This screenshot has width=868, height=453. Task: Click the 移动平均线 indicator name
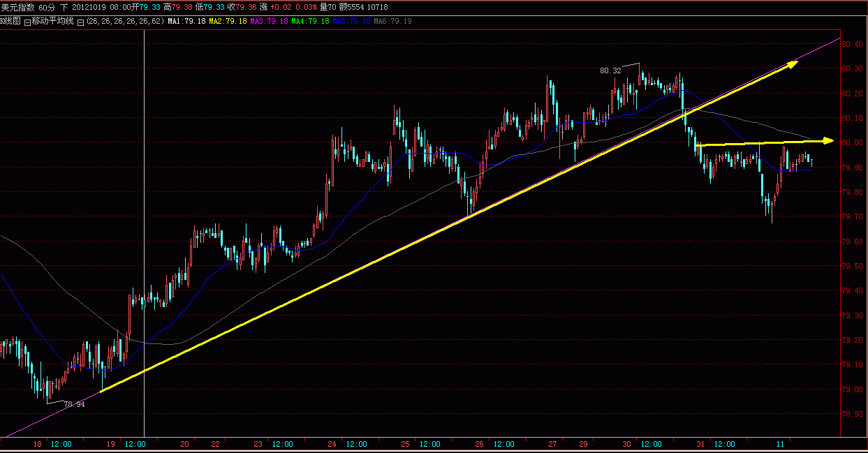tap(52, 22)
